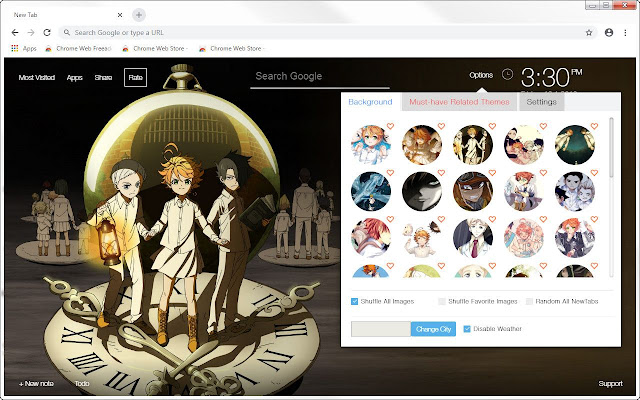Close the Options panel via the Options link
Viewport: 640px width, 400px height.
481,75
